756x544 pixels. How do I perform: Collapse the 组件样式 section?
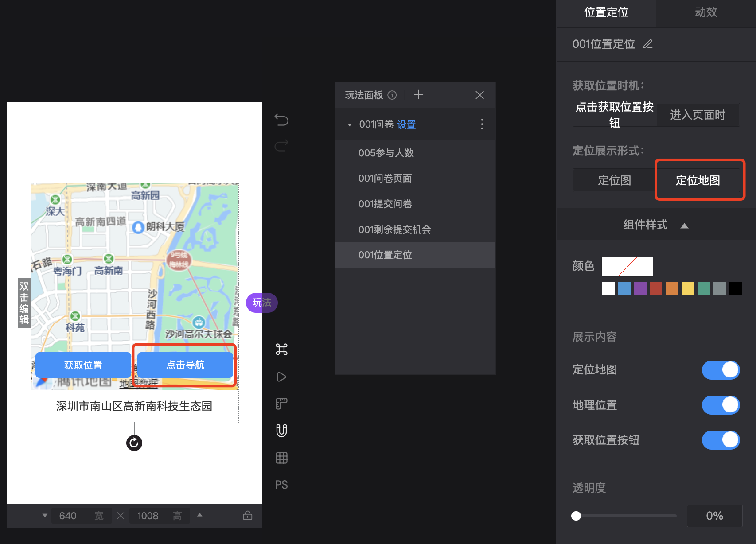(x=684, y=225)
